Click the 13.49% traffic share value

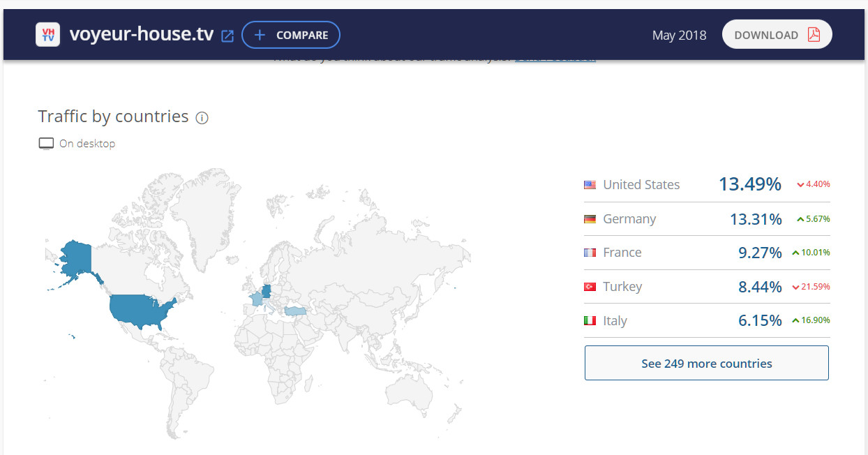tap(750, 184)
